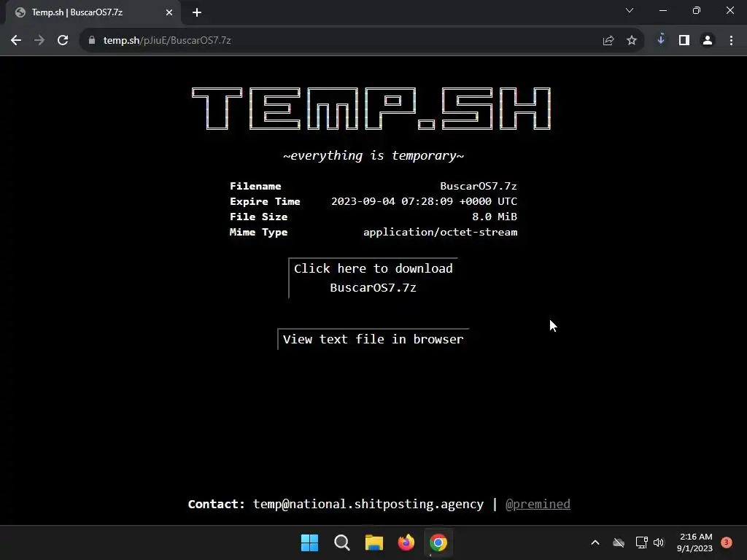Screen dimensions: 747x560
Task: Select the expire time value
Action: [x=424, y=201]
